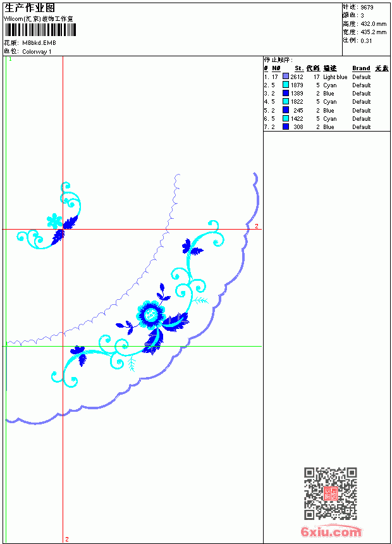Click the Blue swatch in row 3
392x544 pixels.
pyautogui.click(x=286, y=93)
